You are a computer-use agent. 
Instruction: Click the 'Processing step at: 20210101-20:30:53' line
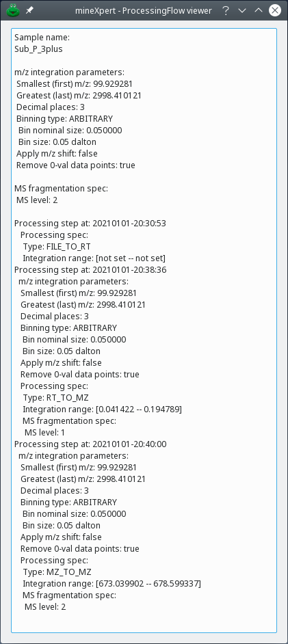90,223
